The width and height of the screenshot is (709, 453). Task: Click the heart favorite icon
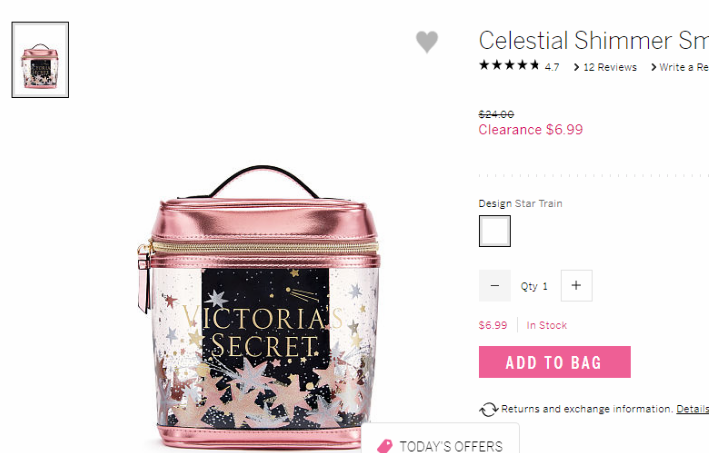(x=427, y=42)
